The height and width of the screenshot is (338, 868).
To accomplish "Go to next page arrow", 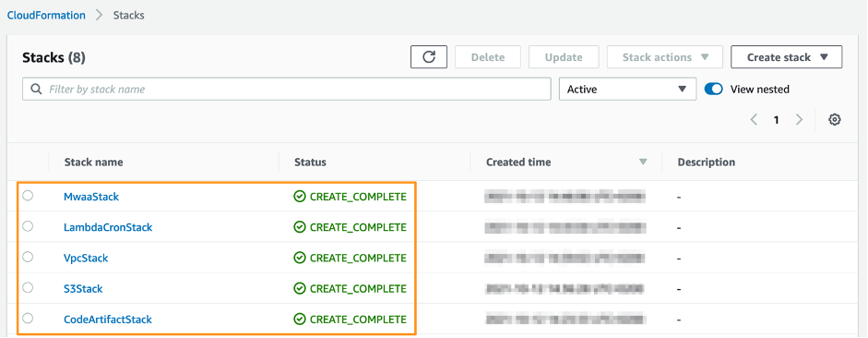I will 799,120.
